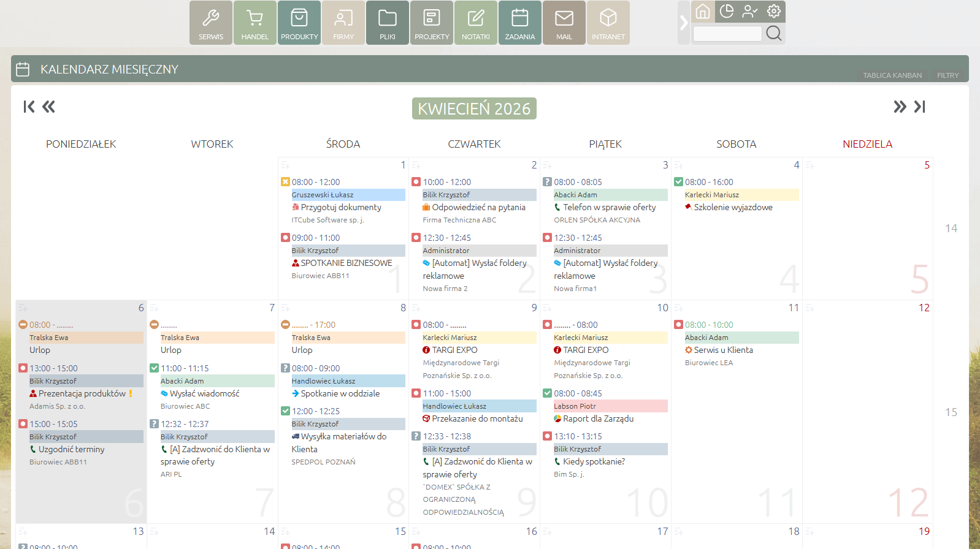
Task: Click Labson Piotr pink label
Action: 611,406
